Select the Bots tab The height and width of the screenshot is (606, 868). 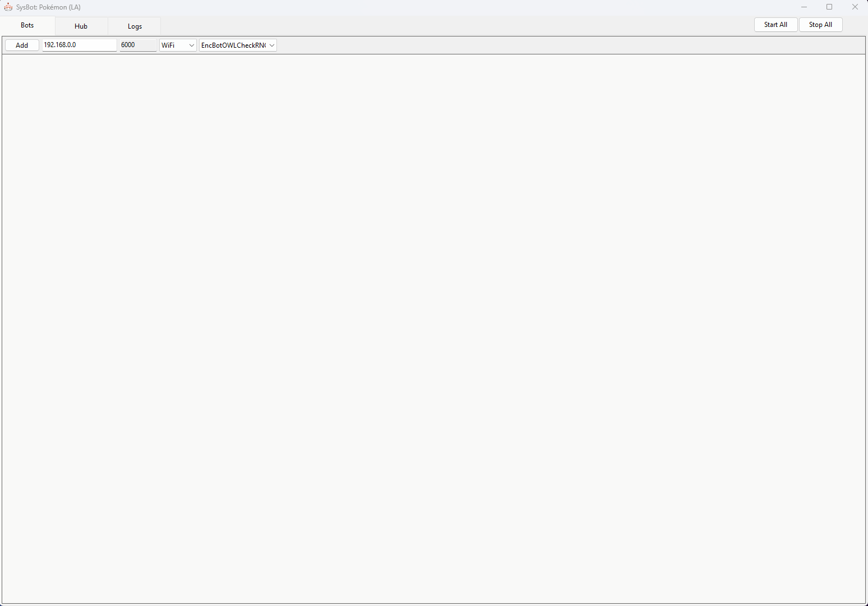[x=27, y=25]
